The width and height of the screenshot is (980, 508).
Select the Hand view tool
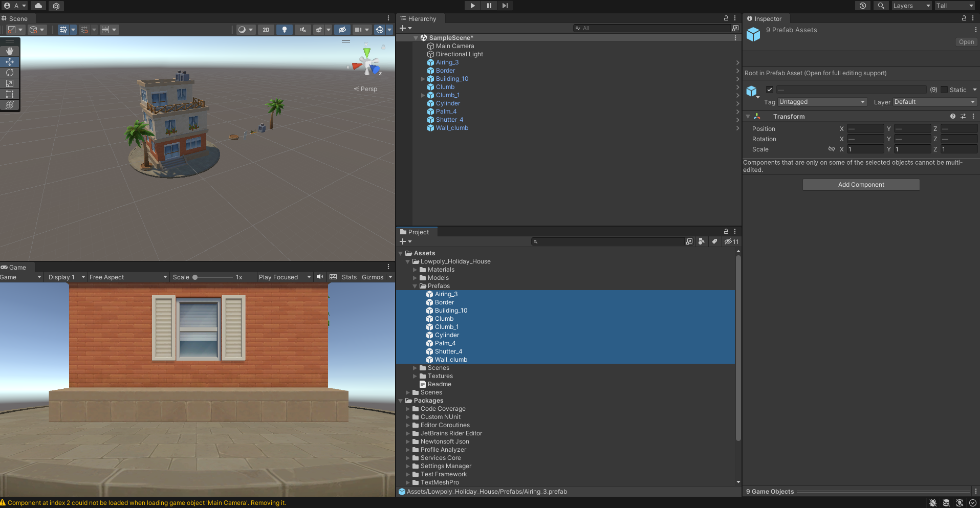[10, 51]
